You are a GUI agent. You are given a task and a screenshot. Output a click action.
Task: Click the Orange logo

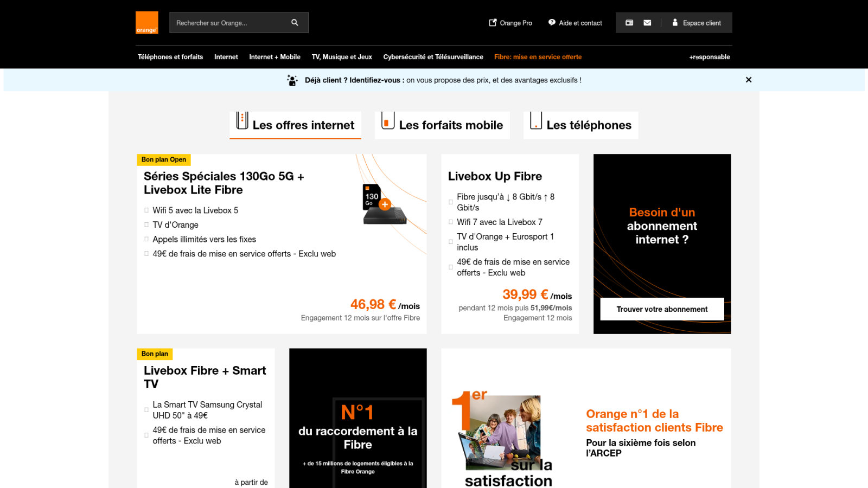click(146, 23)
